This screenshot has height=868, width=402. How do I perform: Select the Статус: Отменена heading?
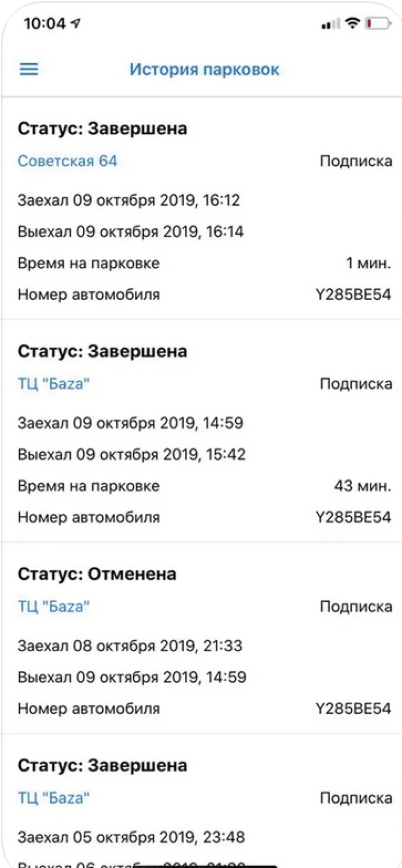[x=97, y=574]
